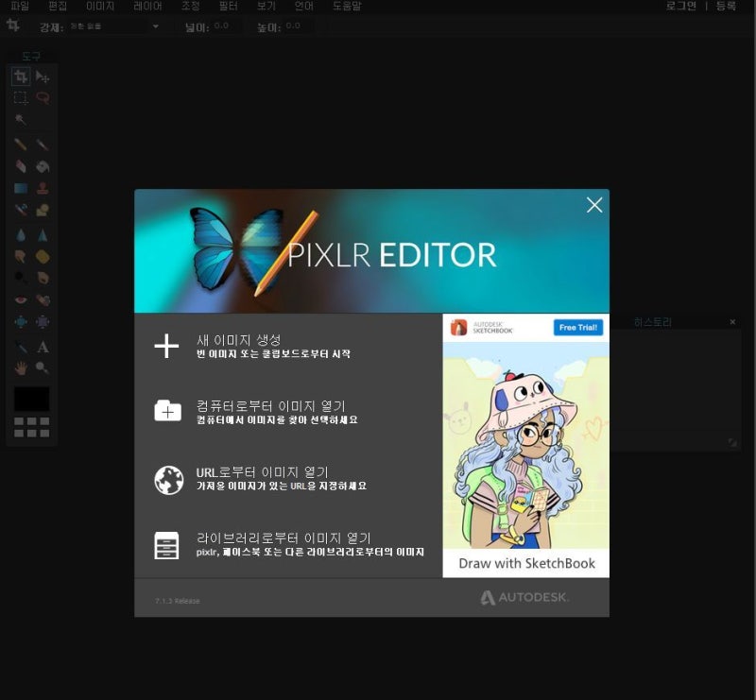Open the black main color swatch
Viewport: 756px width, 700px height.
pos(31,399)
